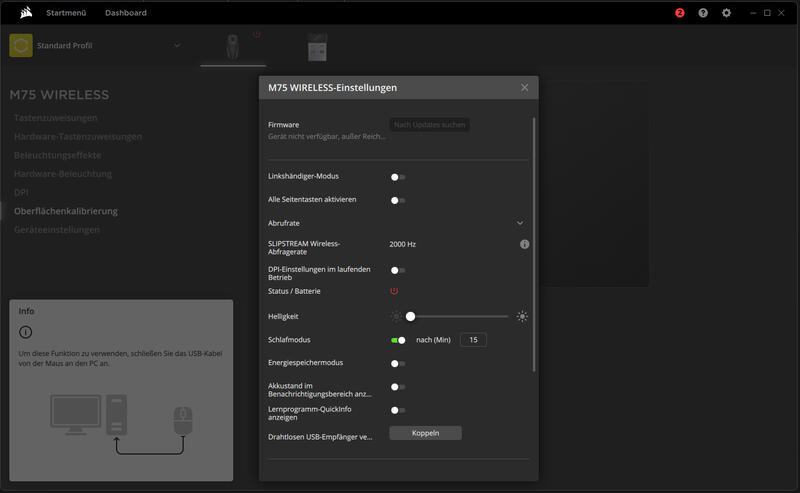Open the help question mark icon
The height and width of the screenshot is (493, 800).
click(703, 13)
